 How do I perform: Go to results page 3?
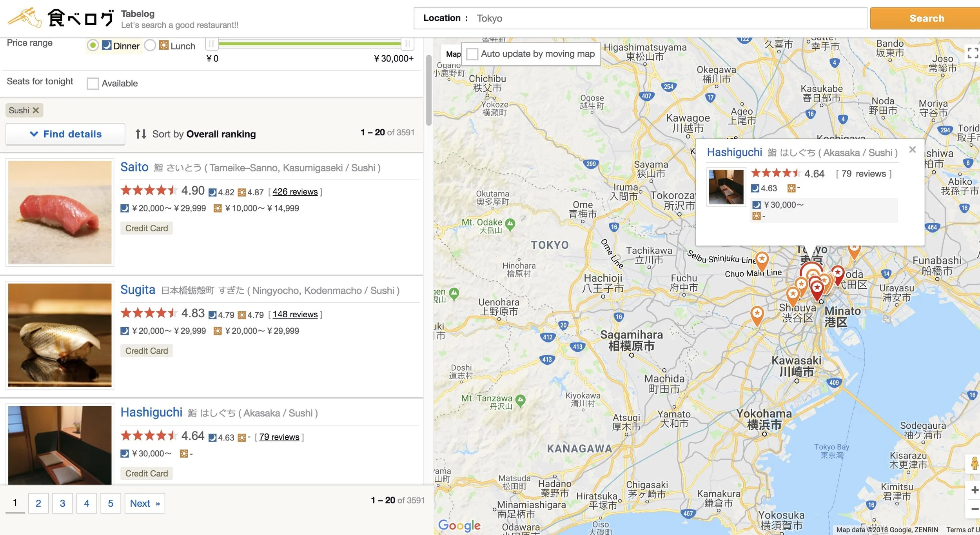coord(62,503)
